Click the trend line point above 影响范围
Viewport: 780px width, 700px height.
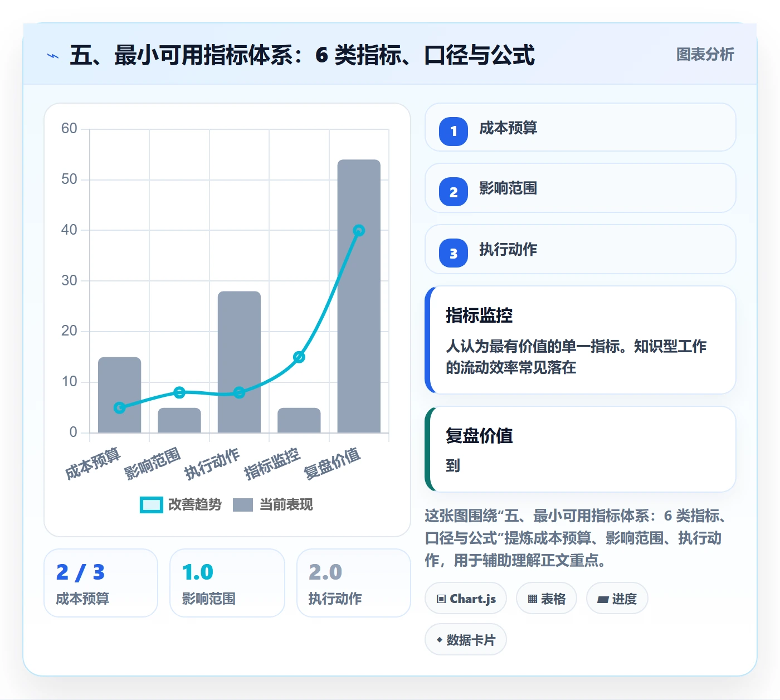click(179, 392)
